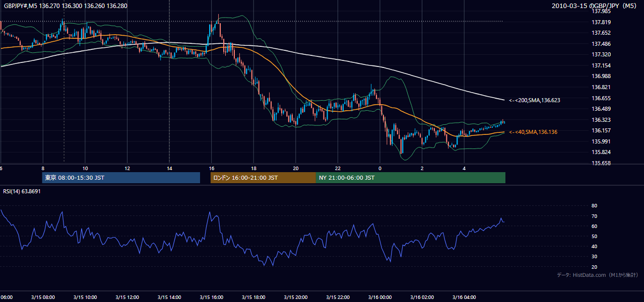Click the 3/15 10:00 date label
644x302 pixels.
point(85,297)
